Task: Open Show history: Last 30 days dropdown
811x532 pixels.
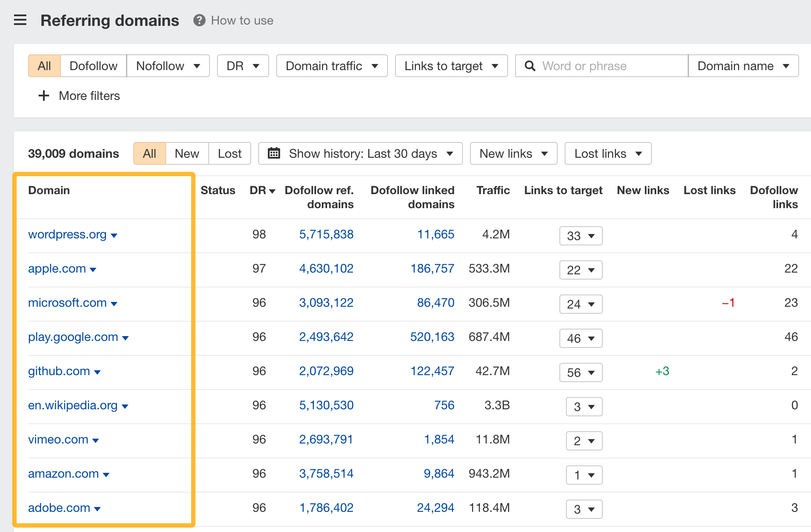Action: (360, 153)
